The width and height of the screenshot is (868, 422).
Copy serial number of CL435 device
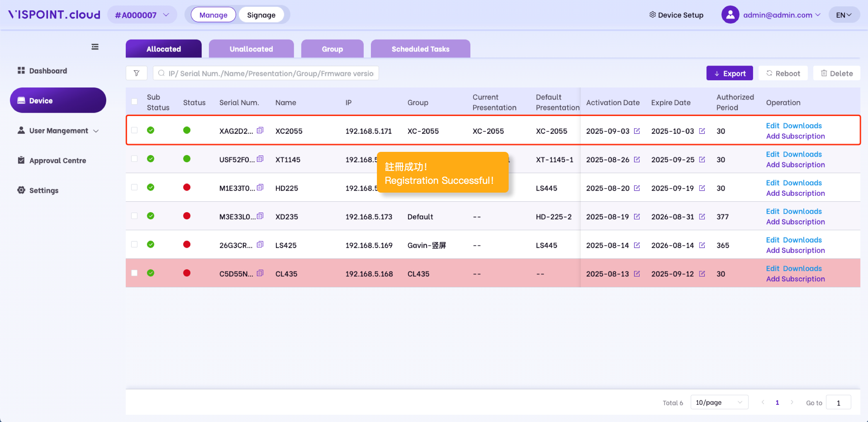click(260, 273)
